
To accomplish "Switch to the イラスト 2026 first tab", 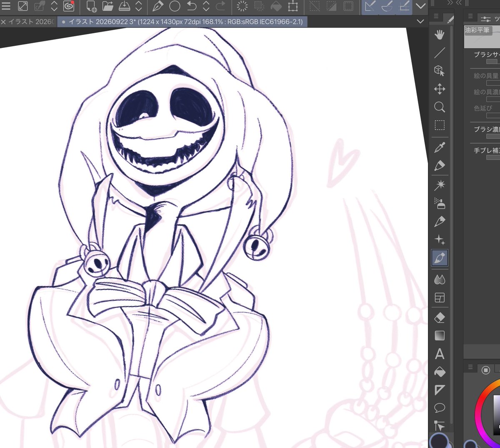I will (31, 22).
